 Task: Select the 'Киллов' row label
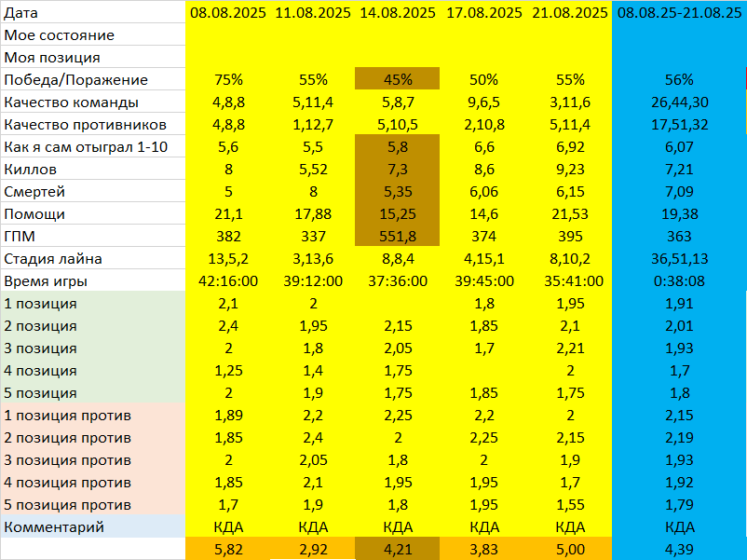pyautogui.click(x=92, y=169)
